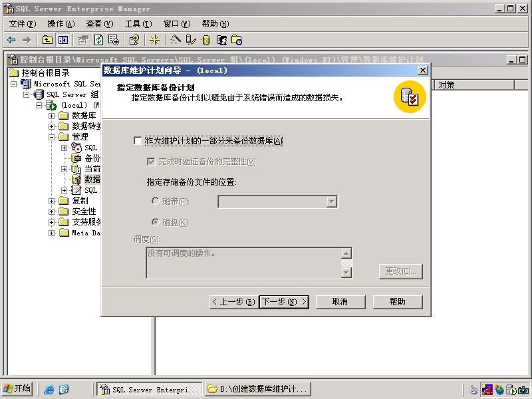Collapse the (local) server node
This screenshot has height=399, width=532.
pos(39,105)
